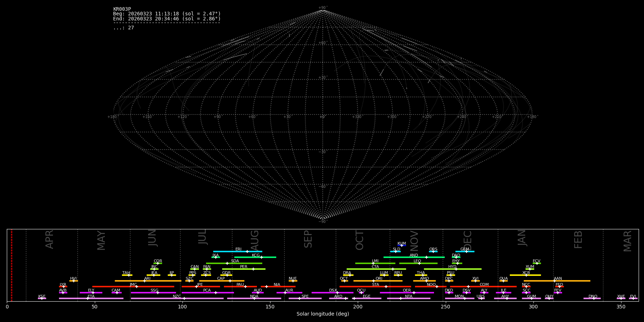Click the LMI shower label
The image size is (644, 322).
tap(375, 261)
